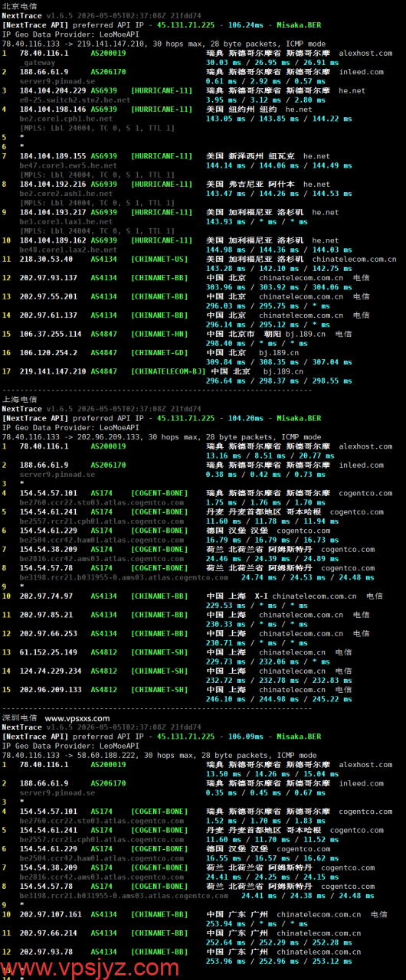Click the "北京电信" section heading
Screen dimensions: 406x980
coord(18,5)
